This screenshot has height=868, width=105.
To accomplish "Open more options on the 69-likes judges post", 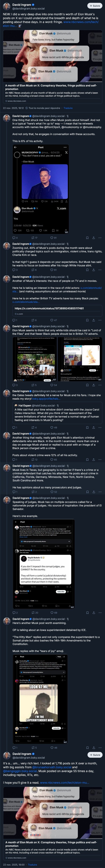I will (x=100, y=613).
